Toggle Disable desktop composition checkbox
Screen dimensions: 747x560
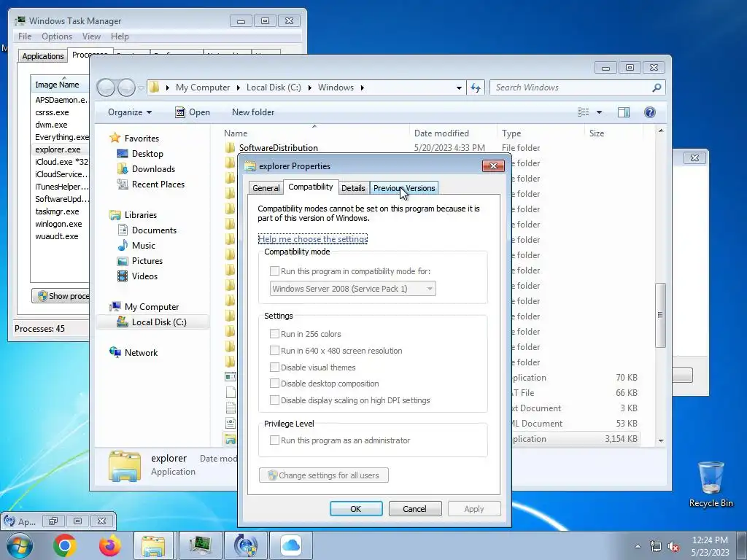point(274,384)
